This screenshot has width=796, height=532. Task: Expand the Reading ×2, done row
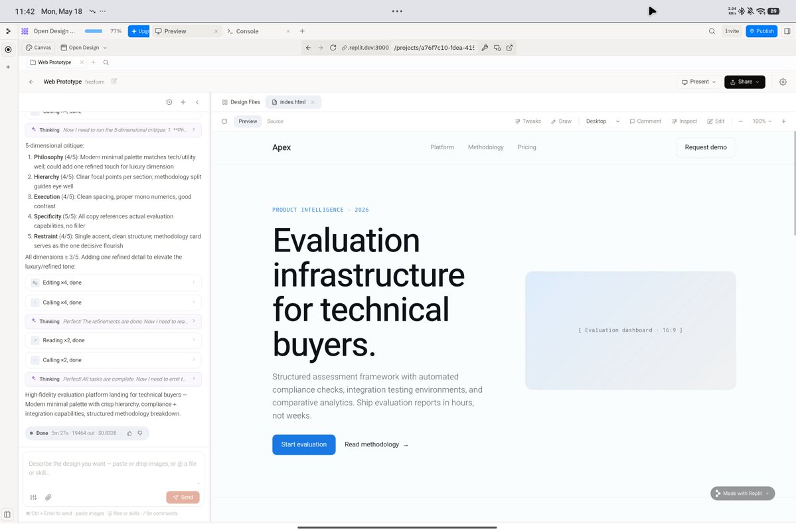(114, 340)
